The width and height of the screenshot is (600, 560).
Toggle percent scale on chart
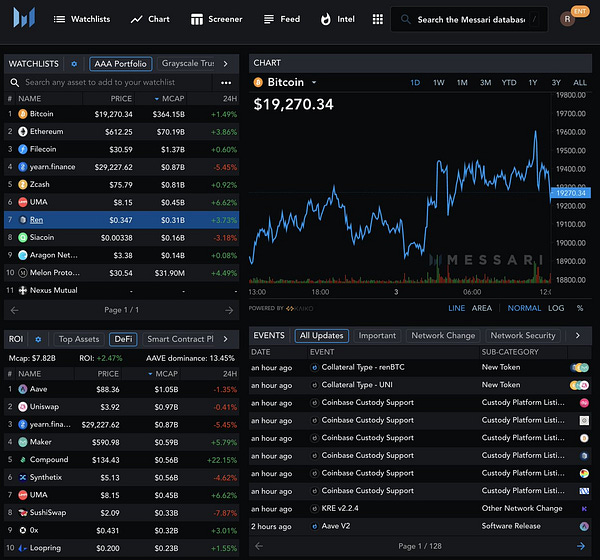point(580,308)
